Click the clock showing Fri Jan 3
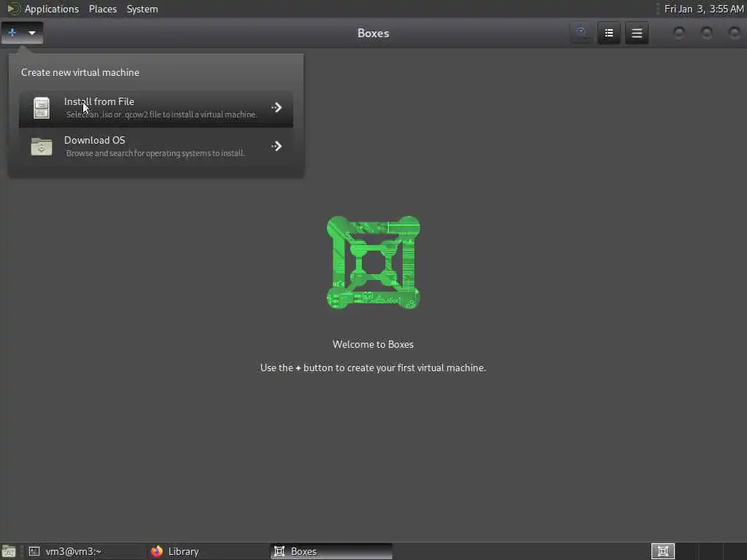Screen dimensions: 747x560 704,9
